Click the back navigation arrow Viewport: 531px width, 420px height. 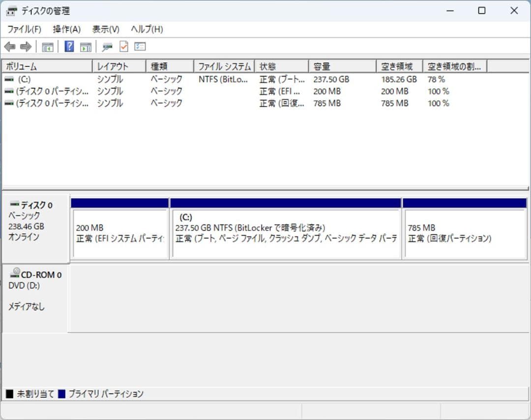(x=10, y=46)
